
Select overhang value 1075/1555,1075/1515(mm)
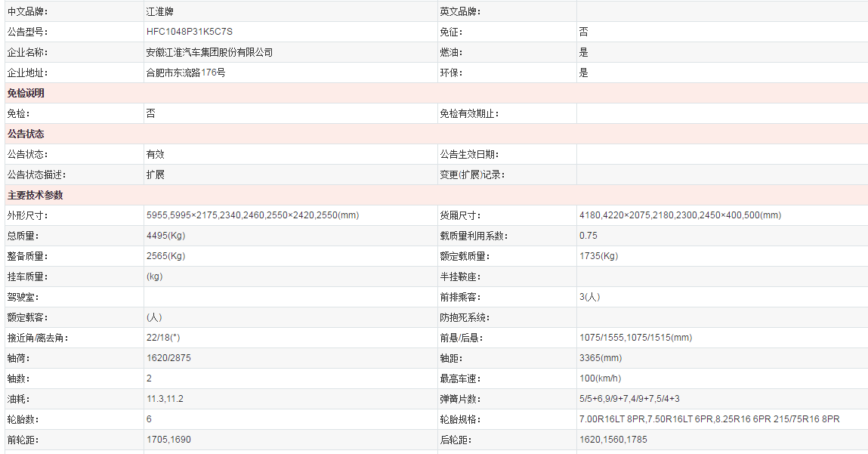(x=635, y=338)
